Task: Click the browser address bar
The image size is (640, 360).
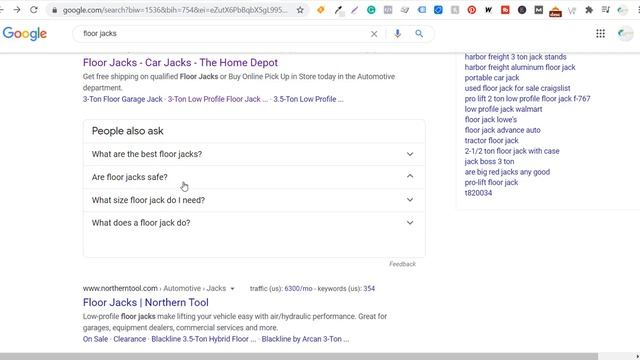Action: coord(176,10)
